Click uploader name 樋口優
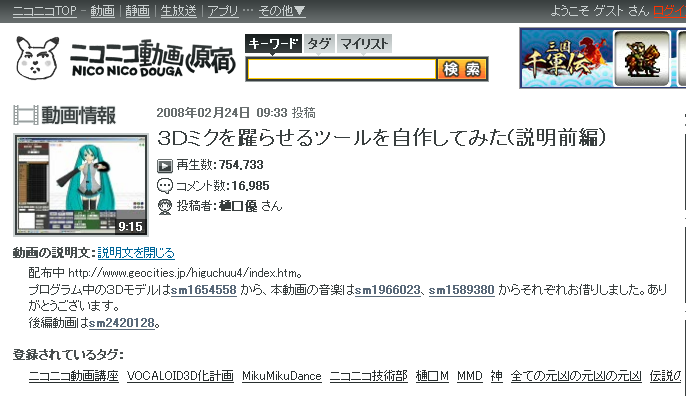This screenshot has height=399, width=686. point(238,206)
